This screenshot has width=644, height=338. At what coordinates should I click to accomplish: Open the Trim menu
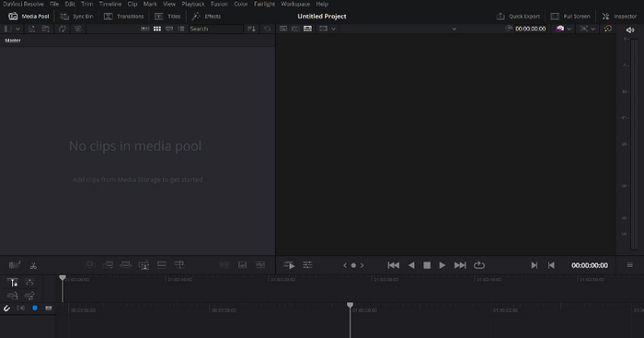pos(86,4)
